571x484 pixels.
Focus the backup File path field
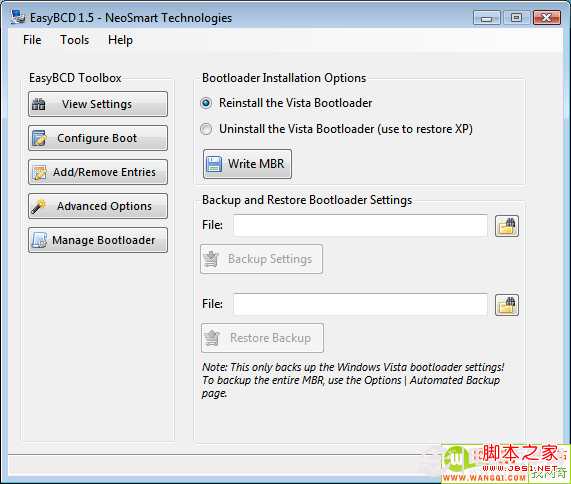360,225
